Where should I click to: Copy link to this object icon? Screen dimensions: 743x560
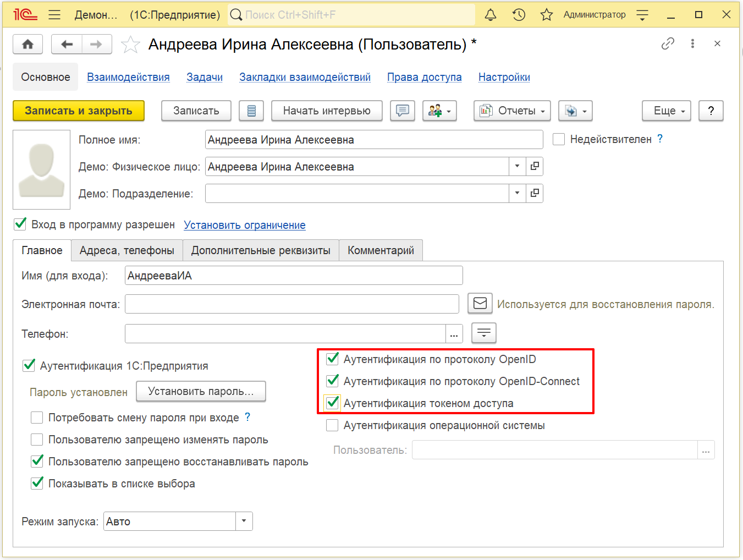point(668,43)
